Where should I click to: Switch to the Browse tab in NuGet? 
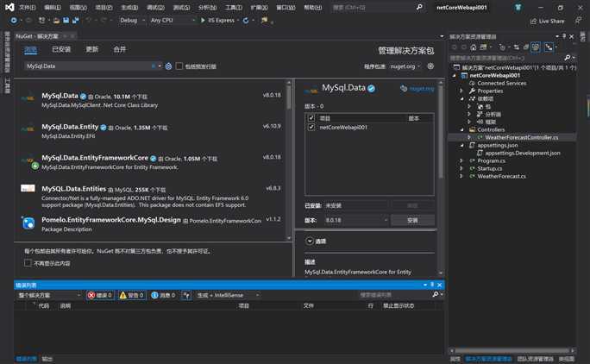30,49
